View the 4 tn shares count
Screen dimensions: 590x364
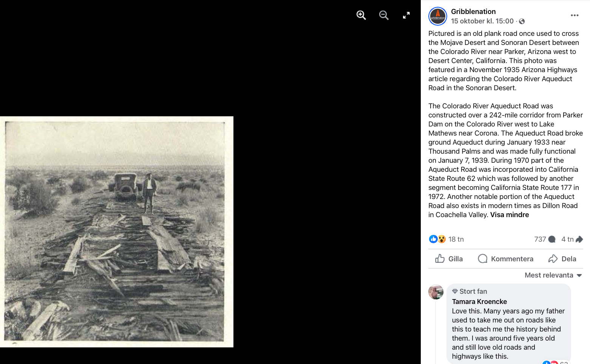572,239
